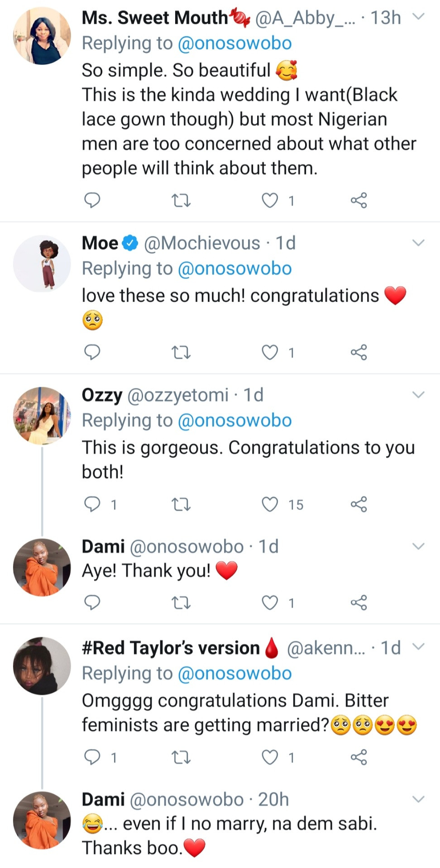
Task: Retweet the 'Bitter feminists' congratulations tweet
Action: pyautogui.click(x=181, y=757)
